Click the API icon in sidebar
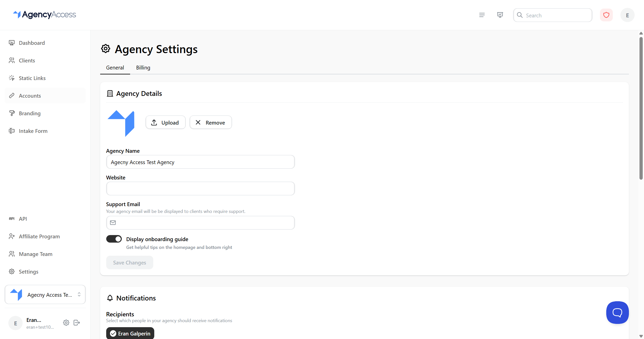Screen dimensions: 644x339 12,219
